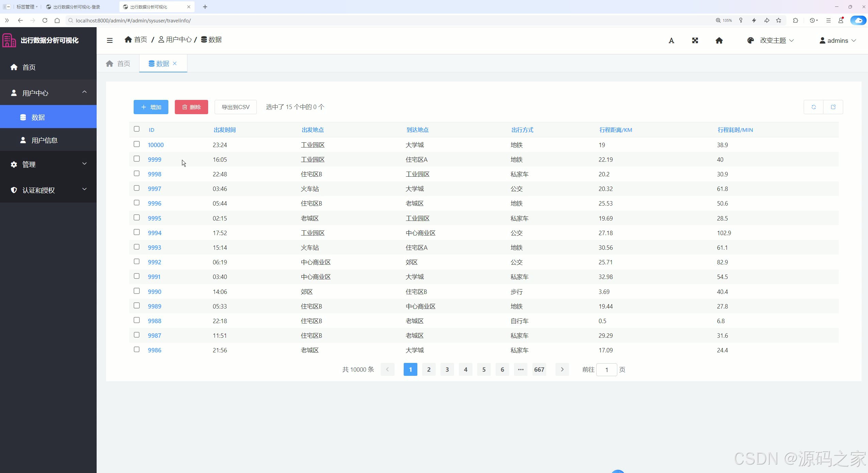Click the hamburger menu collapse icon

pos(110,40)
